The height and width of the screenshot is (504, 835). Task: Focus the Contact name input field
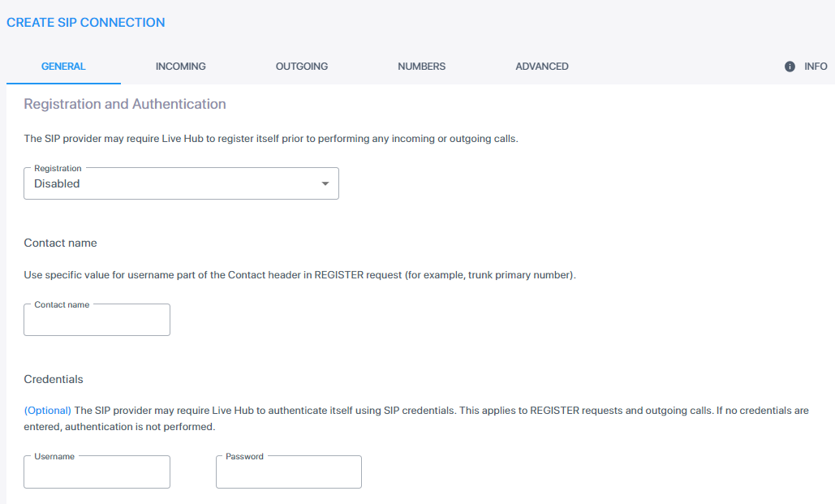click(x=97, y=320)
